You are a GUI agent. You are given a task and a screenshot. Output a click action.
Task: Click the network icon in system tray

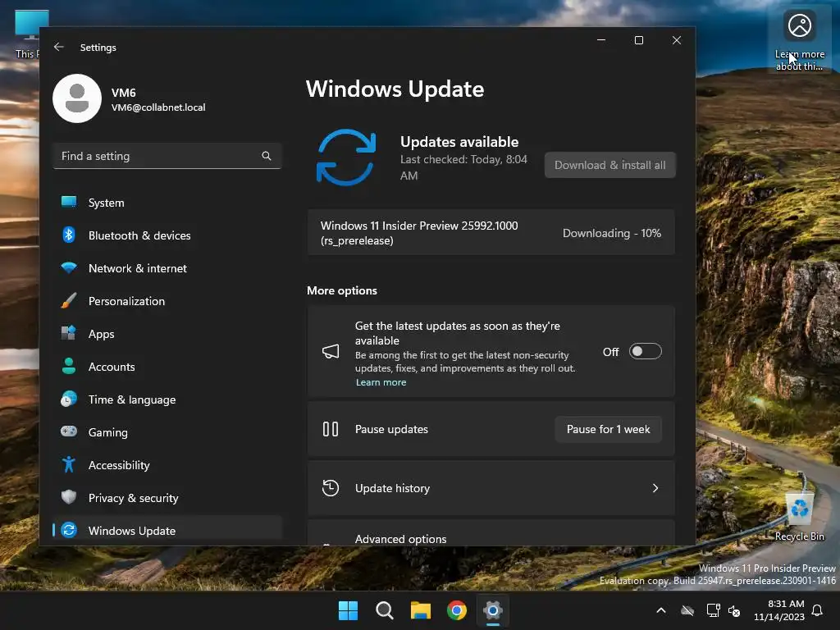tap(713, 610)
